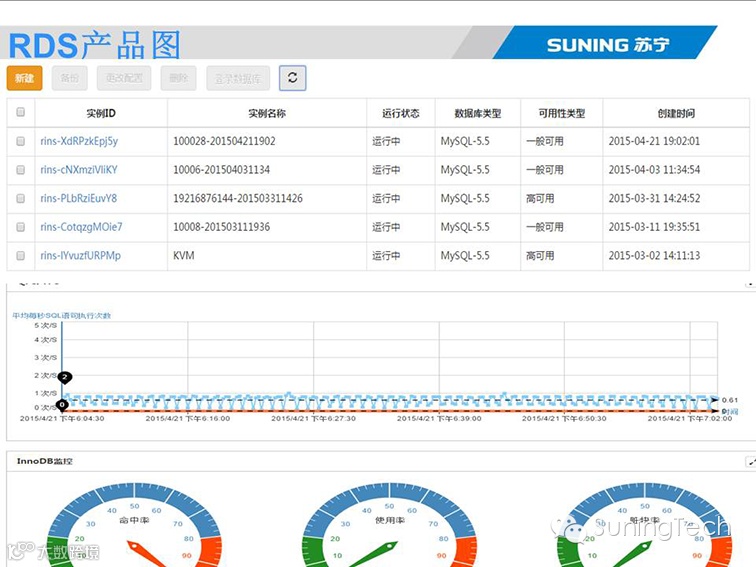Click the 更改配置 (Change config) button

[124, 78]
